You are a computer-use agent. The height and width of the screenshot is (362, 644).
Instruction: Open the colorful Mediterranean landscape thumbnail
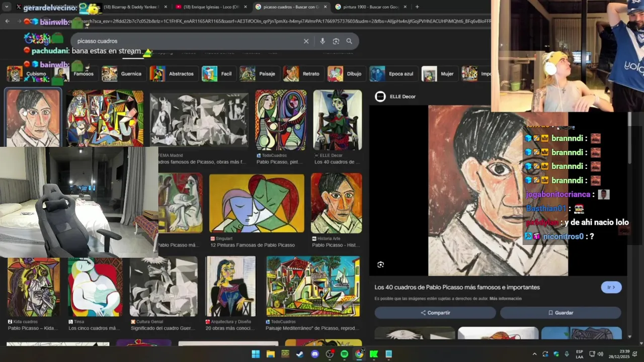[x=313, y=287]
